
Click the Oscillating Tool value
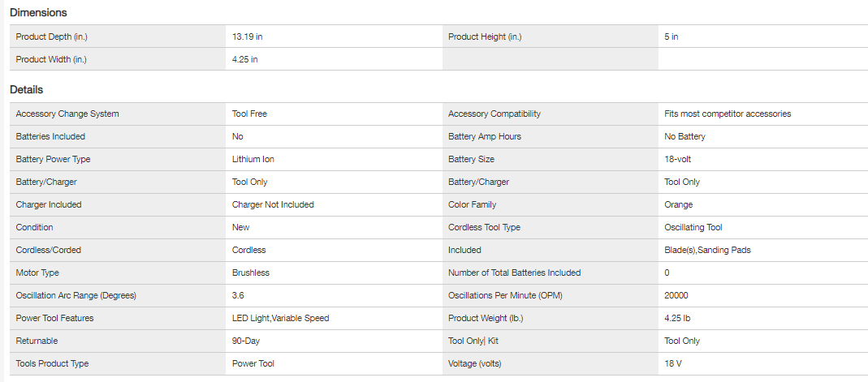tap(693, 227)
